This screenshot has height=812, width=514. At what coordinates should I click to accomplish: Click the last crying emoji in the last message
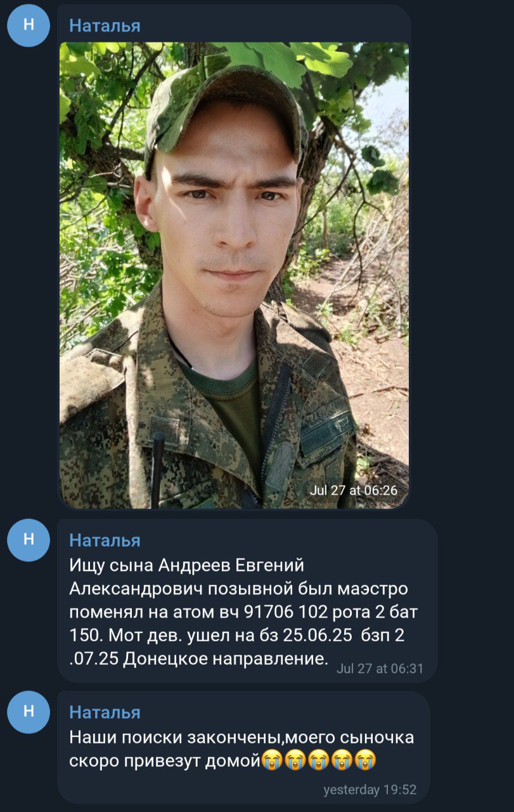tap(366, 759)
